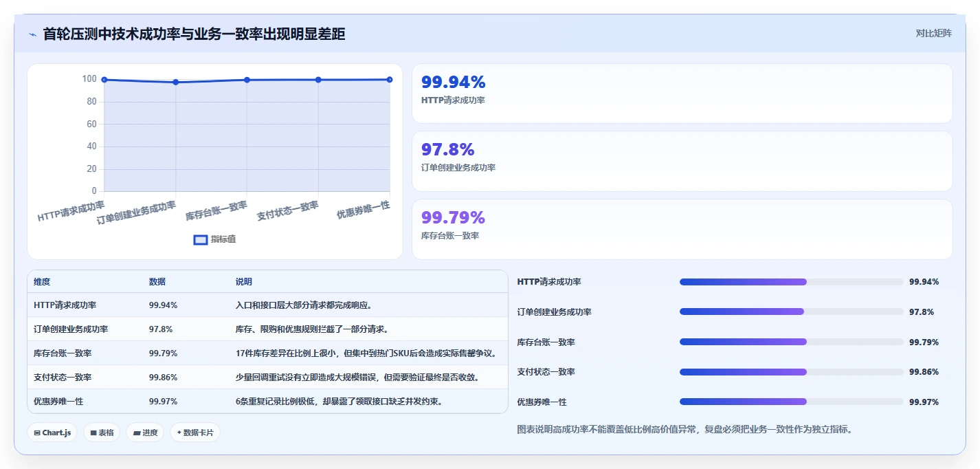Click the 支付状态一致率 progress bar
Image resolution: width=980 pixels, height=469 pixels.
pyautogui.click(x=791, y=372)
